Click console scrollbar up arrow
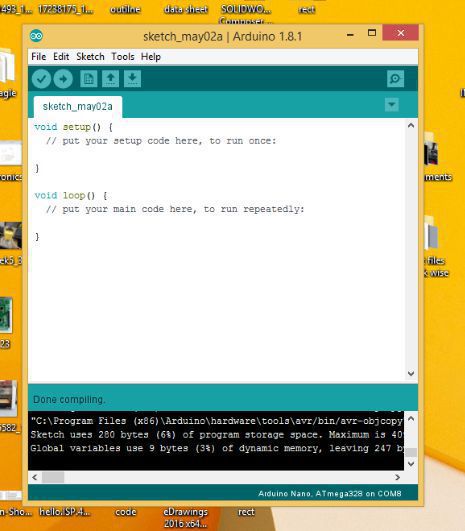Viewport: 465px width, 531px height. click(x=411, y=419)
